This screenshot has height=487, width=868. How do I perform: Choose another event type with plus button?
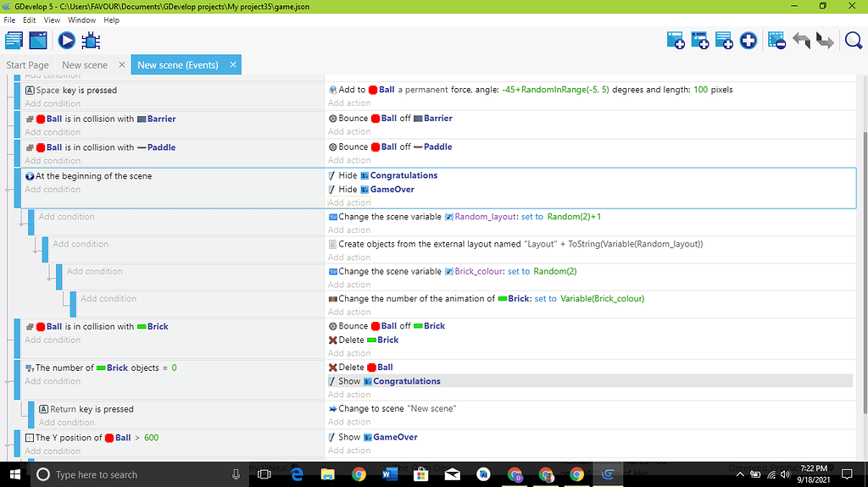point(748,40)
